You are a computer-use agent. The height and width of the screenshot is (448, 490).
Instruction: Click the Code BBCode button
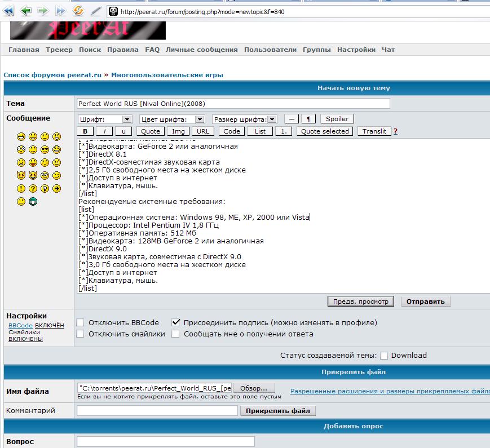(x=232, y=131)
